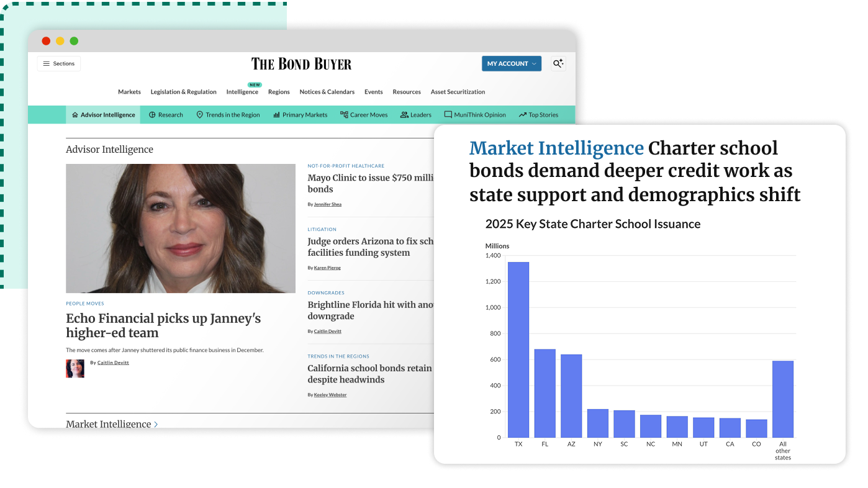The width and height of the screenshot is (868, 488).
Task: Open the lead story portrait photo
Action: point(181,228)
